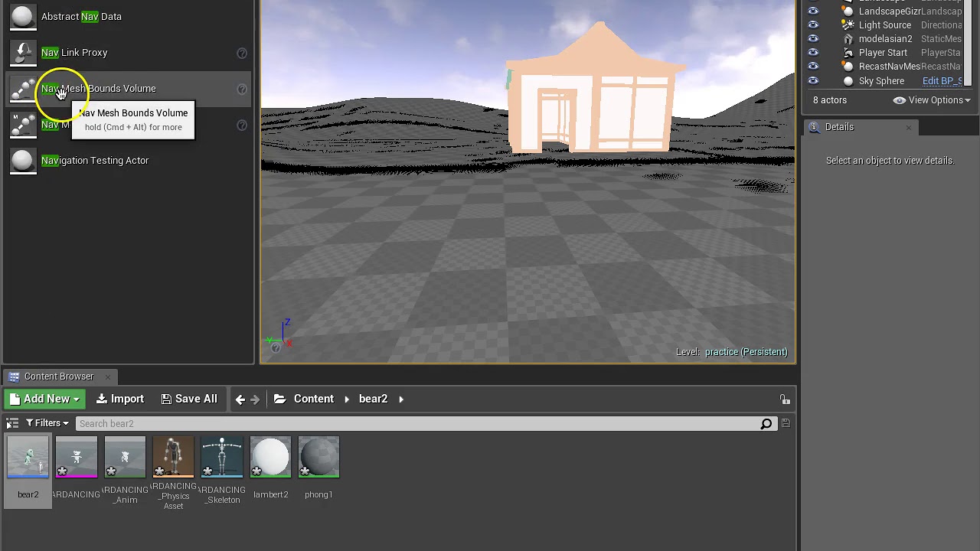Hide the modelasian2 actor
This screenshot has height=551, width=980.
pyautogui.click(x=813, y=38)
